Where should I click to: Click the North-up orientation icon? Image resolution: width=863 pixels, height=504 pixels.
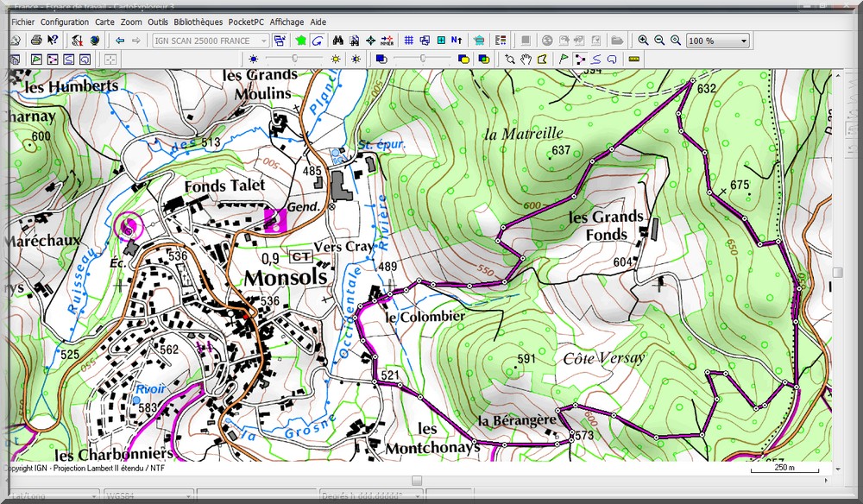point(457,41)
